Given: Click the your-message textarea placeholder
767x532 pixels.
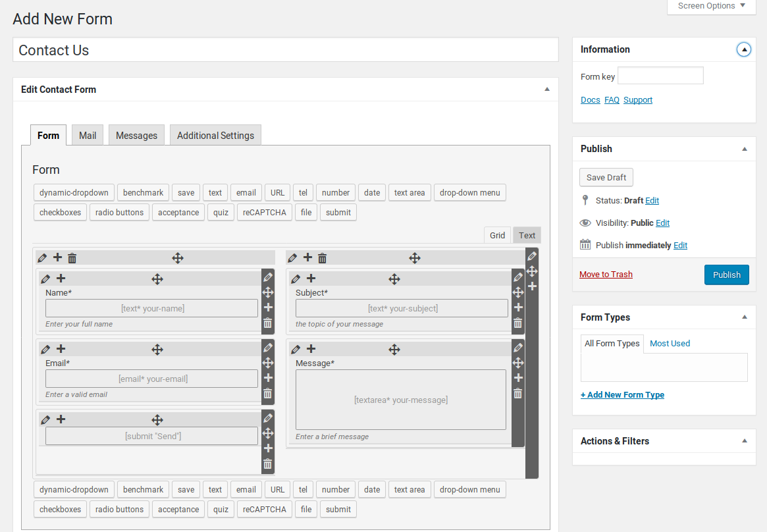Looking at the screenshot, I should pyautogui.click(x=401, y=400).
